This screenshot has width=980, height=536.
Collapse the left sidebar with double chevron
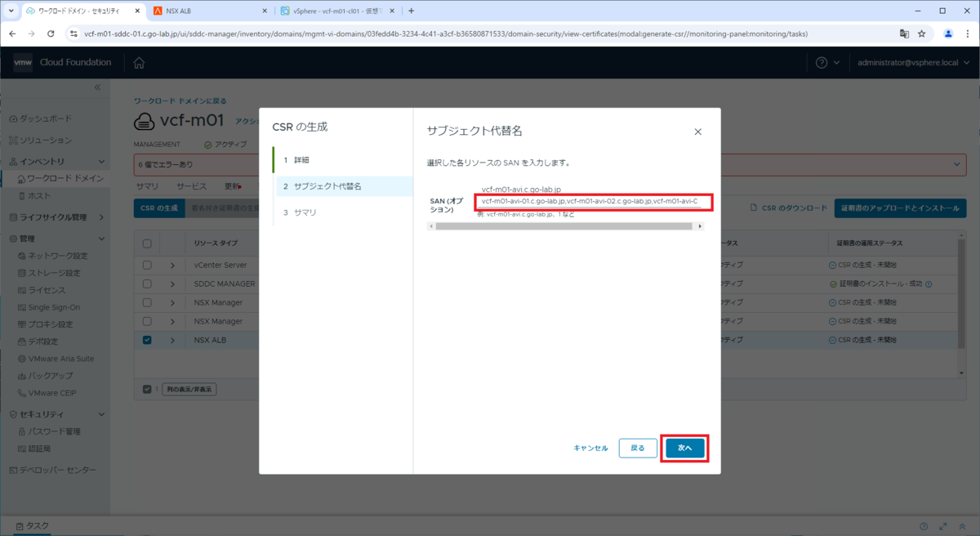click(97, 87)
